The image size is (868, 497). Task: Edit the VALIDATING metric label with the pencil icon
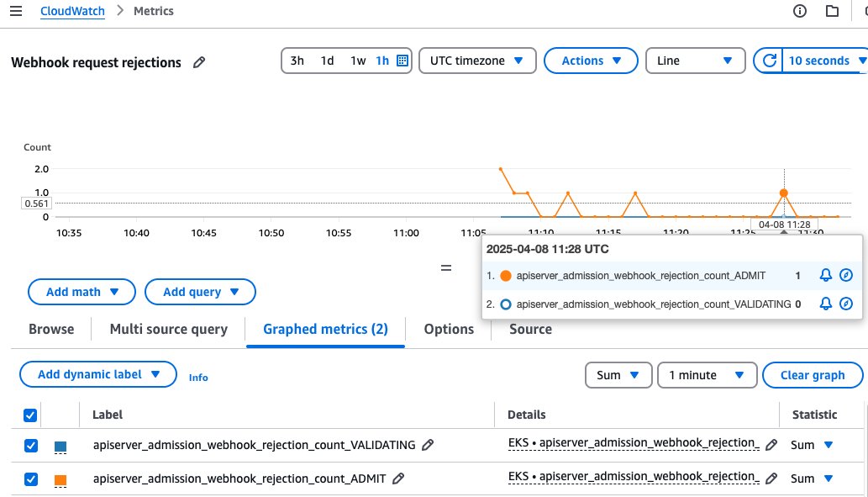pos(428,445)
